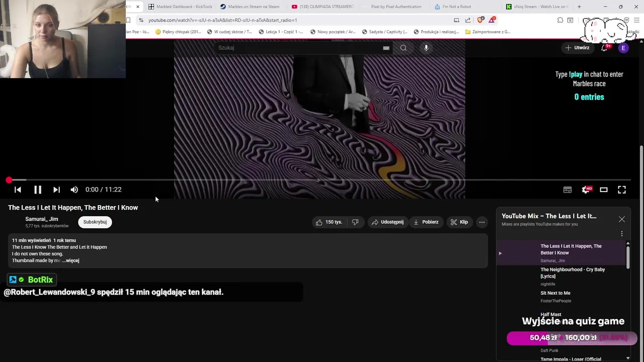Open the Zaimportowane z G... bookmarks folder
Image resolution: width=644 pixels, height=362 pixels.
[x=488, y=32]
